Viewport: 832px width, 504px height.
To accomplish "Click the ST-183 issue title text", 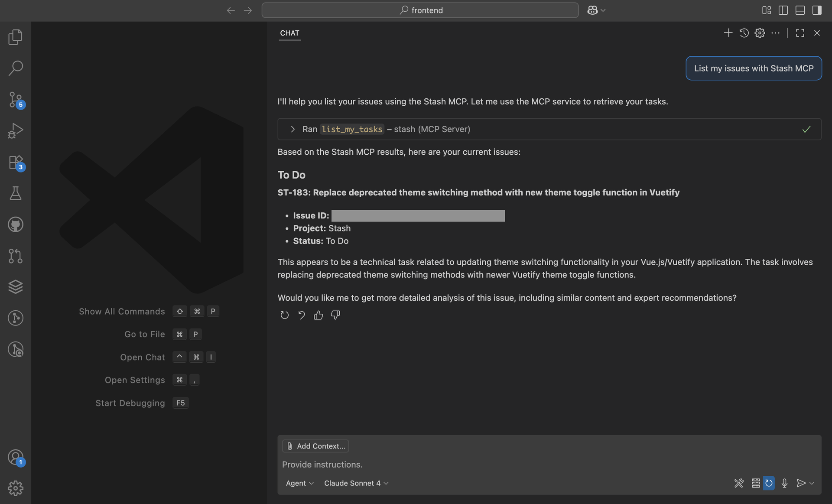I will tap(478, 192).
